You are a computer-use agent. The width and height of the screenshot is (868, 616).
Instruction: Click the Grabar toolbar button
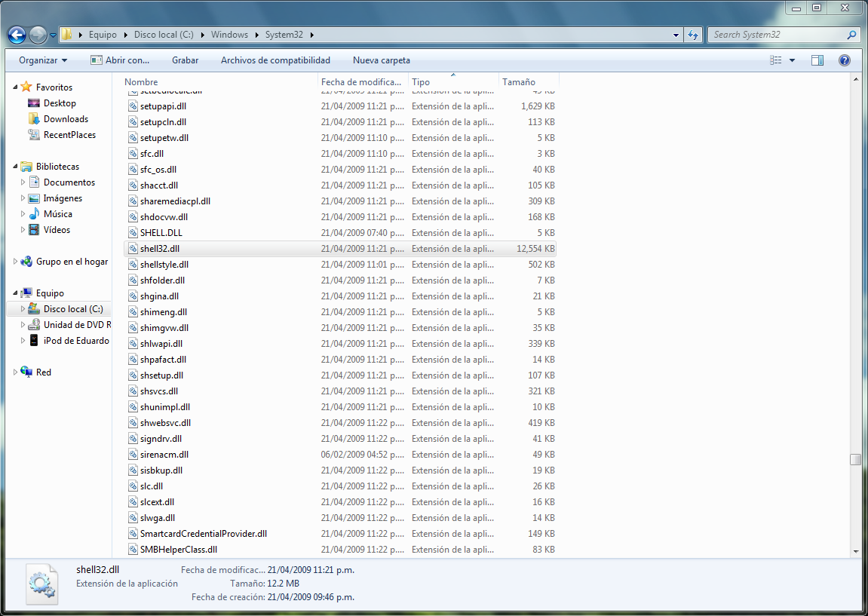pyautogui.click(x=186, y=60)
